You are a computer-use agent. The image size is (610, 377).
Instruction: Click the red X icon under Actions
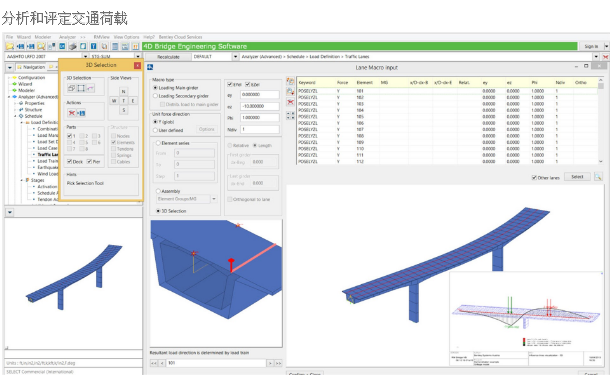click(x=72, y=113)
